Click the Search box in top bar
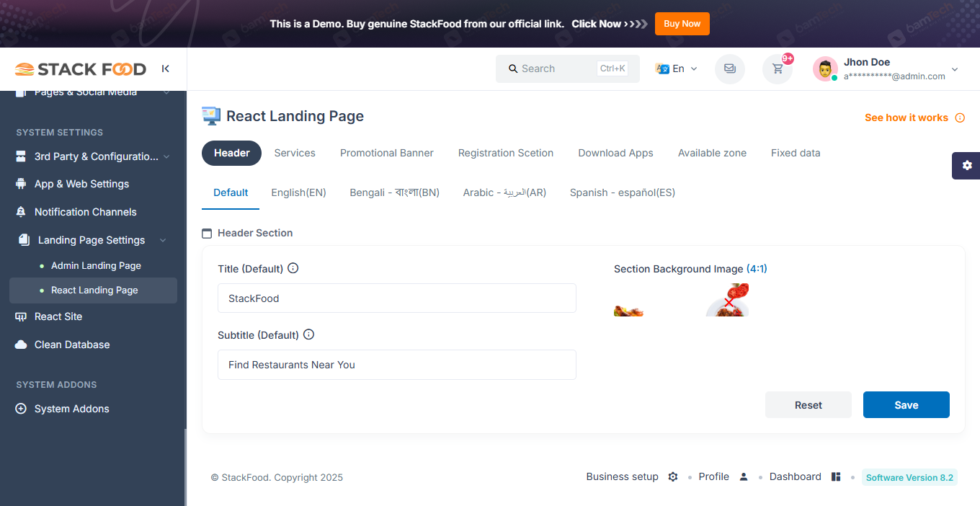The height and width of the screenshot is (506, 980). [568, 68]
